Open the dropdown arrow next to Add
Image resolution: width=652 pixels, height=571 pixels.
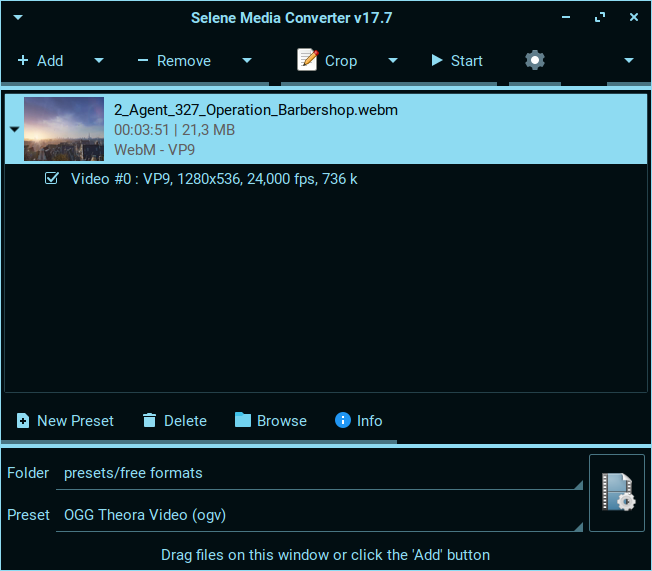point(99,61)
